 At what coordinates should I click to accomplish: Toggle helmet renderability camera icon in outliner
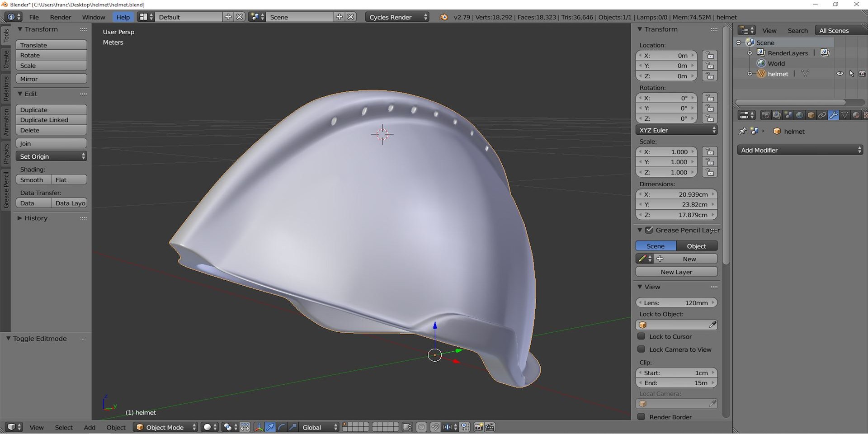[862, 74]
